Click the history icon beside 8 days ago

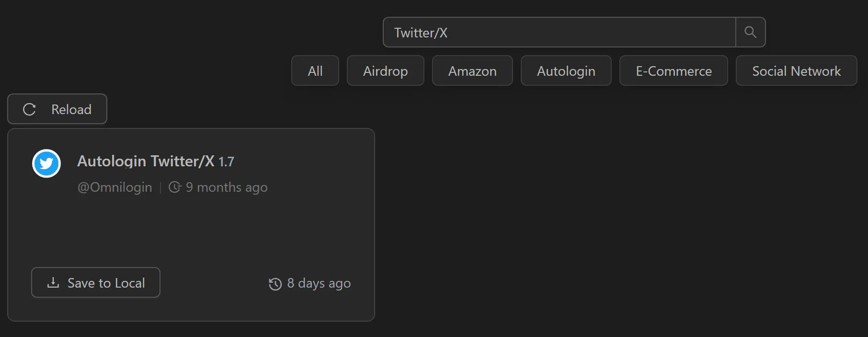tap(274, 284)
